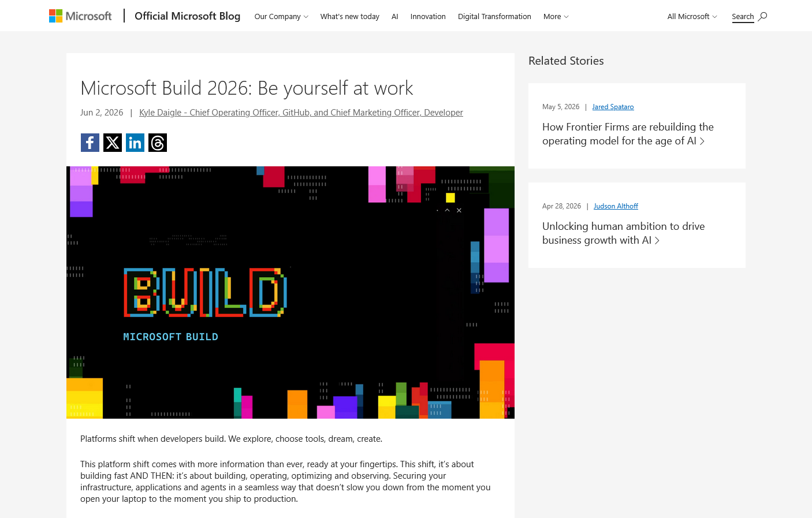Go to Official Microsoft Blog home

[187, 16]
